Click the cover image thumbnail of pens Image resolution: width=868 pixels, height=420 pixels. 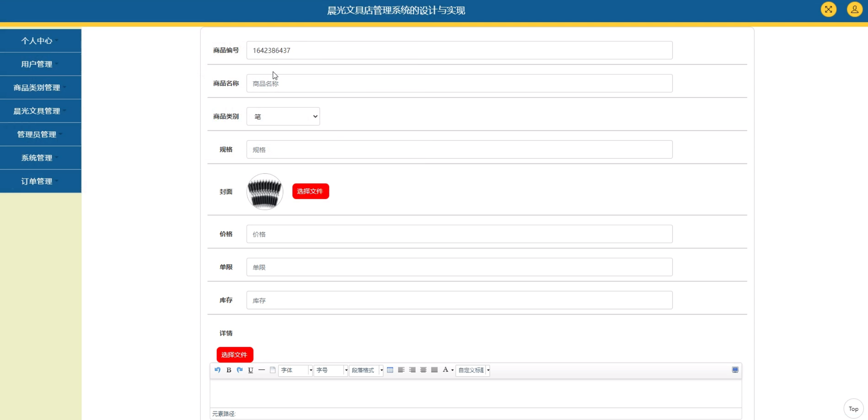(265, 192)
